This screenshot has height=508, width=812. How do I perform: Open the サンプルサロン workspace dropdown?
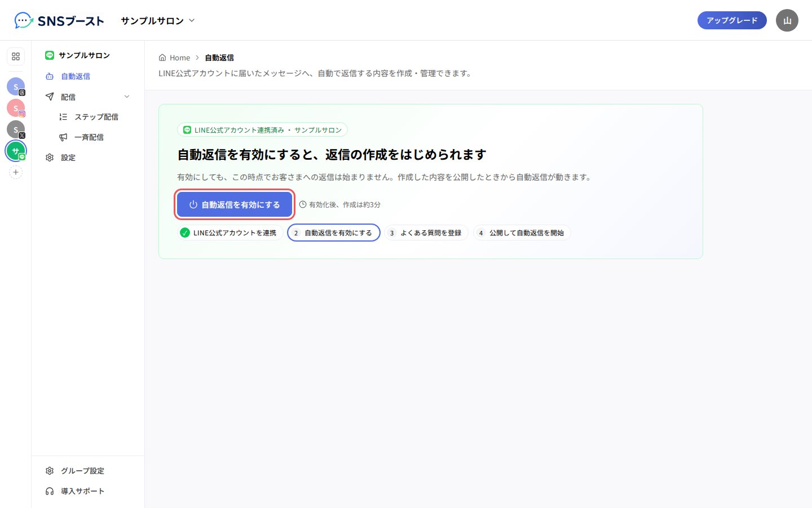(158, 21)
